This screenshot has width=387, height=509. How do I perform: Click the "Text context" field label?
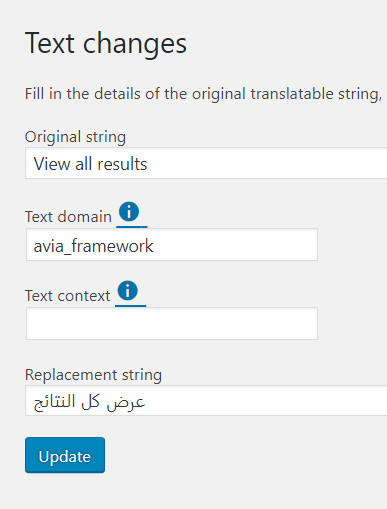point(68,296)
